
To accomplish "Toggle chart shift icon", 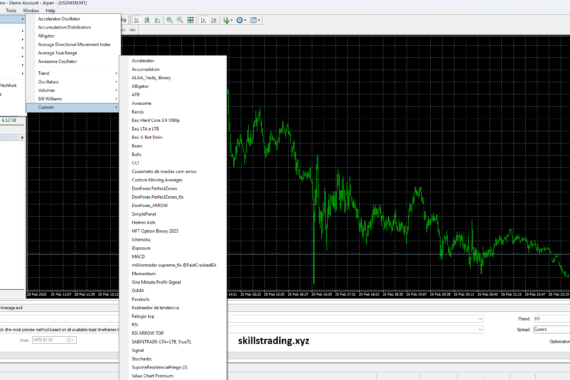I will coord(214,20).
